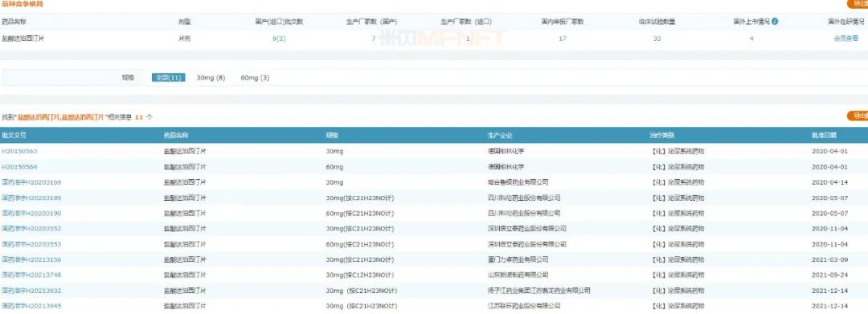
Task: Open approval number H20150564
Action: [x=19, y=166]
